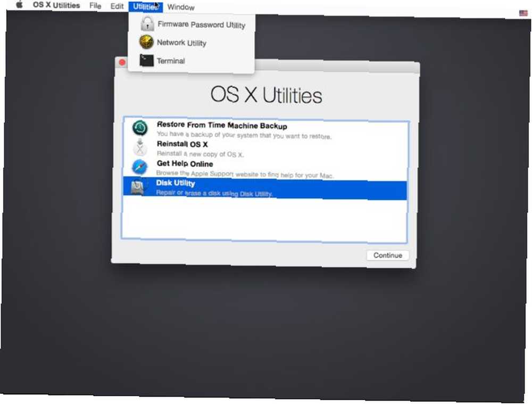
Task: Select the Firmware Password Utility menu entry
Action: pyautogui.click(x=192, y=24)
